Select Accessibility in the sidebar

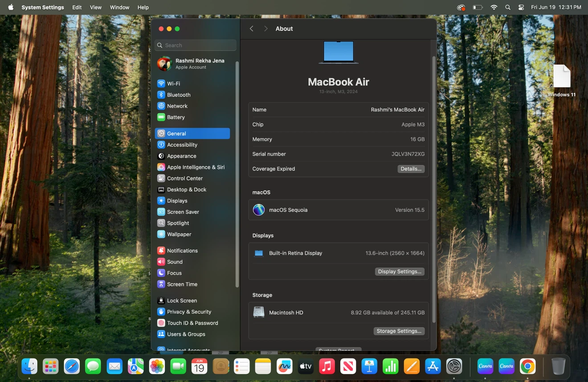tap(192, 145)
